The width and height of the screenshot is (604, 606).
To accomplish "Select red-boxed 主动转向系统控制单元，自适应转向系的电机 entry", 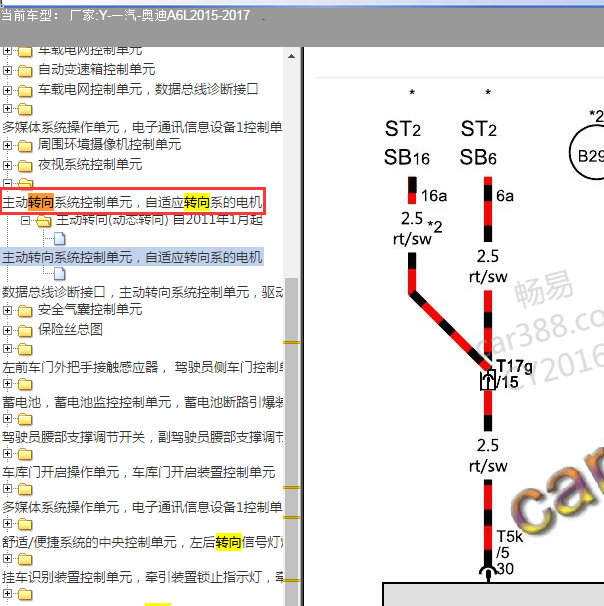I will [x=133, y=202].
